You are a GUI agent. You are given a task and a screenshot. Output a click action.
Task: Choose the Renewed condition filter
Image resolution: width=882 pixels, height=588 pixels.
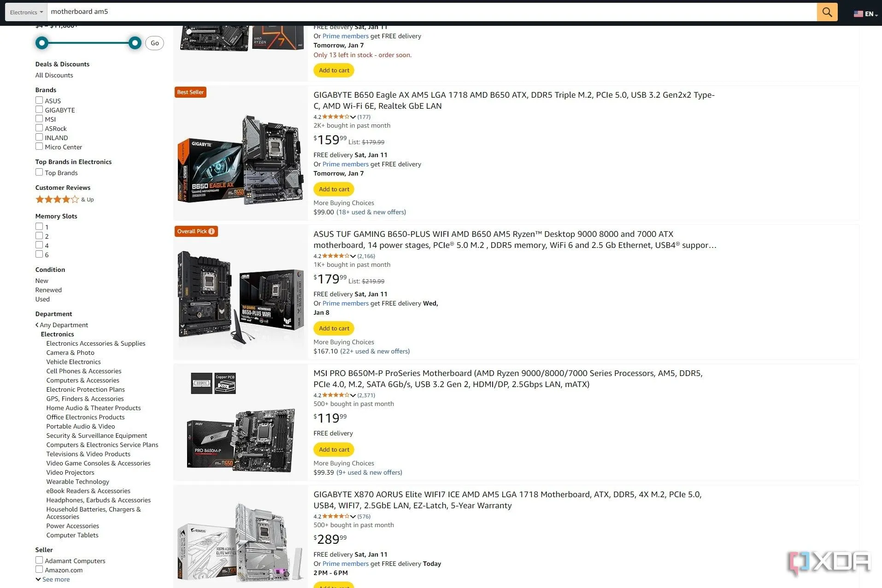(48, 290)
